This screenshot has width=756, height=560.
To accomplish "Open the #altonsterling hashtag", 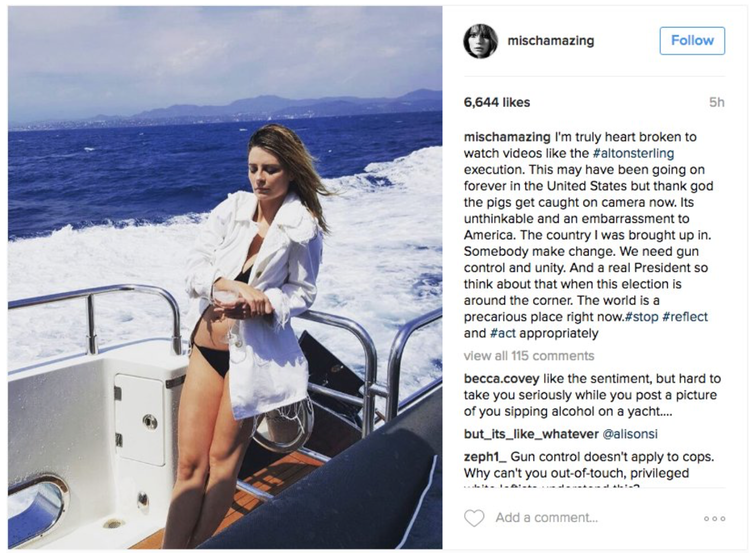I will click(x=633, y=153).
